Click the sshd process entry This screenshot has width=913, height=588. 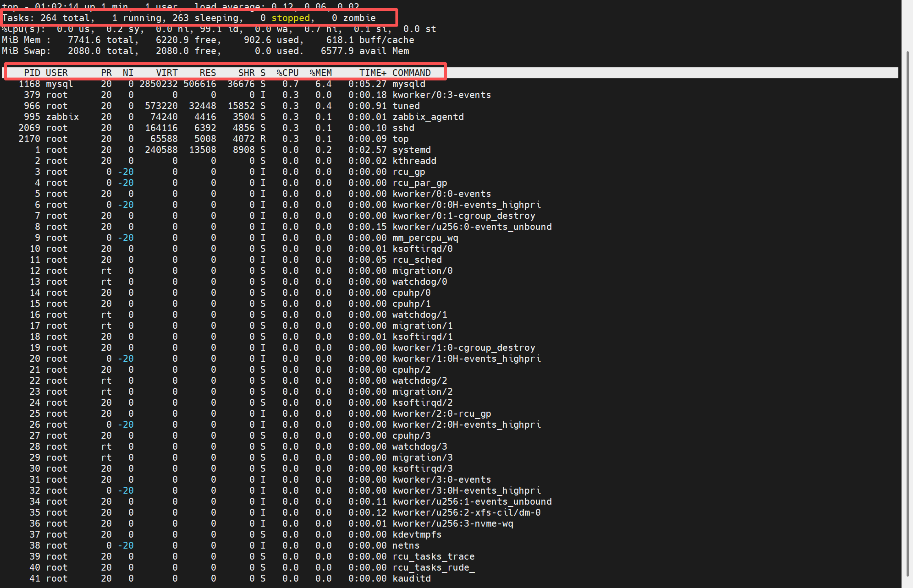click(403, 128)
